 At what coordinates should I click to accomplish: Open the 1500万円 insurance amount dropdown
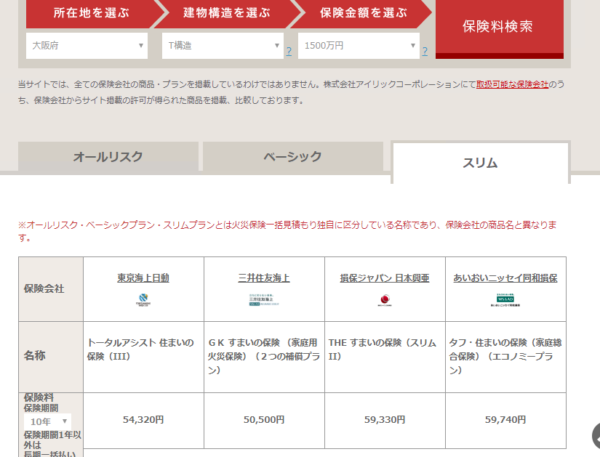[x=359, y=46]
